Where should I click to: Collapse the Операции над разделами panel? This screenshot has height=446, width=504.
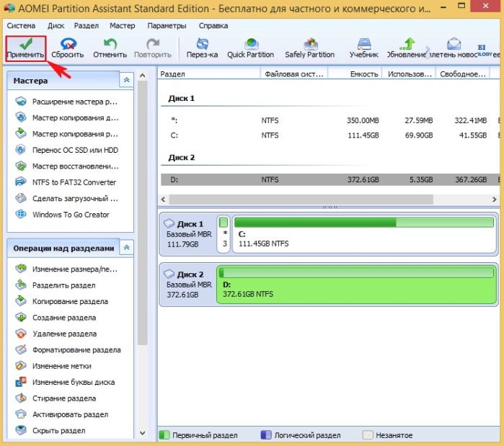(x=127, y=248)
